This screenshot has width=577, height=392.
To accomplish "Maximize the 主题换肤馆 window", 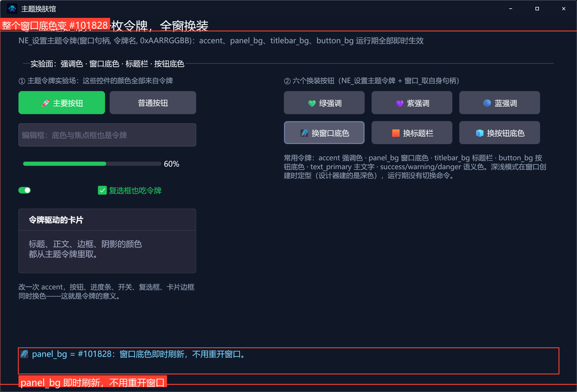I will click(x=537, y=9).
